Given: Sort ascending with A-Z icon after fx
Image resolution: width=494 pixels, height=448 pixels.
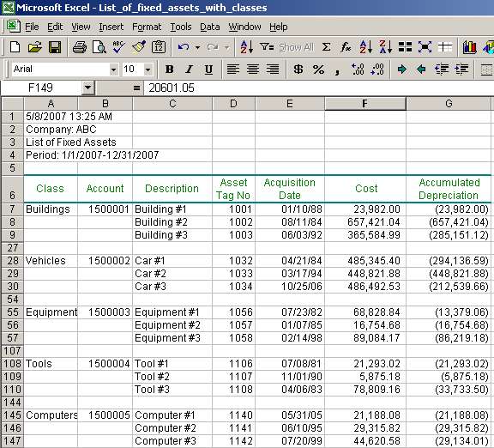Looking at the screenshot, I should click(365, 47).
